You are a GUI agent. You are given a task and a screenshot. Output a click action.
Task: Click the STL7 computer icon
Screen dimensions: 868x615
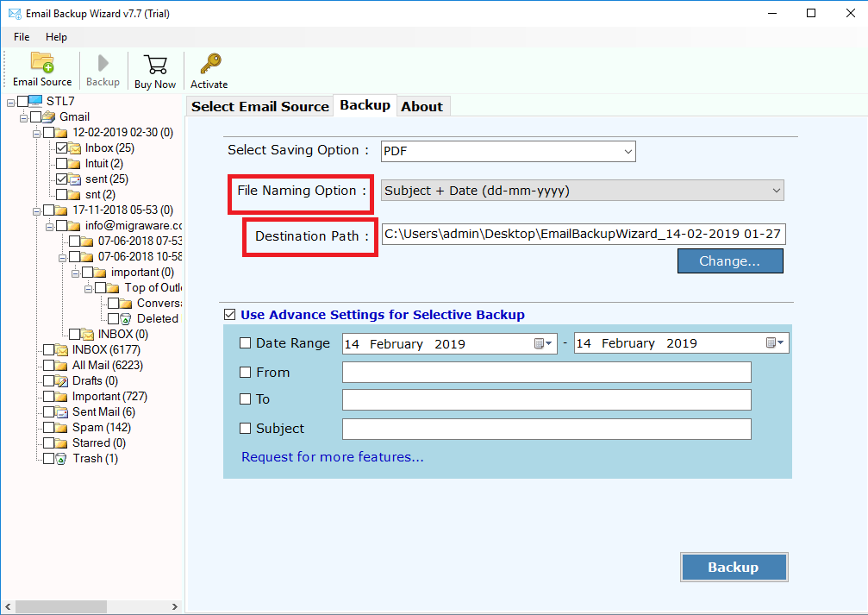pos(35,101)
